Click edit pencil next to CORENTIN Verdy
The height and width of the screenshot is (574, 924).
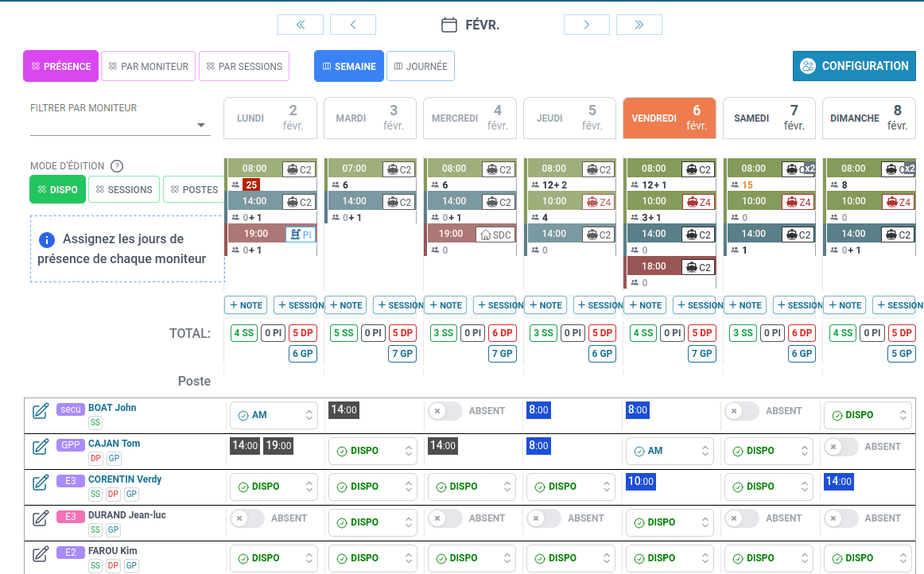(x=41, y=483)
